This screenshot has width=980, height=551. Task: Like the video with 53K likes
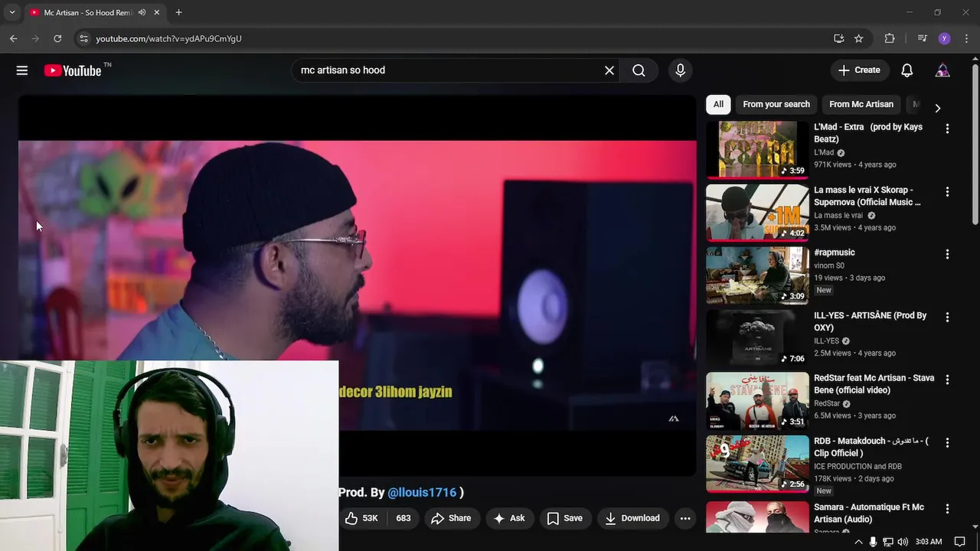click(361, 518)
